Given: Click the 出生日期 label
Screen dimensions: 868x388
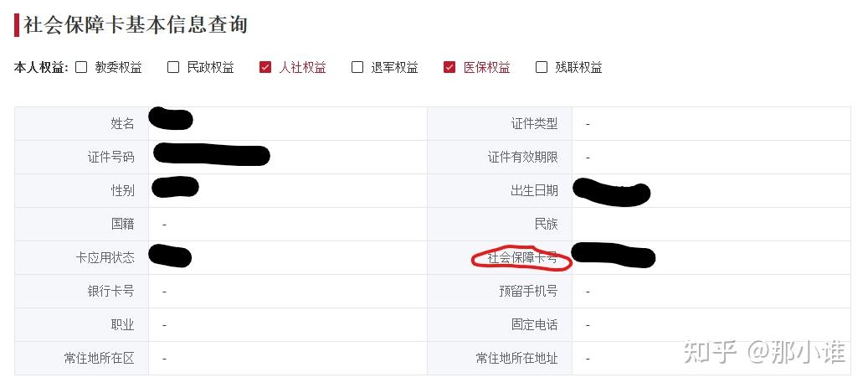Looking at the screenshot, I should (534, 191).
